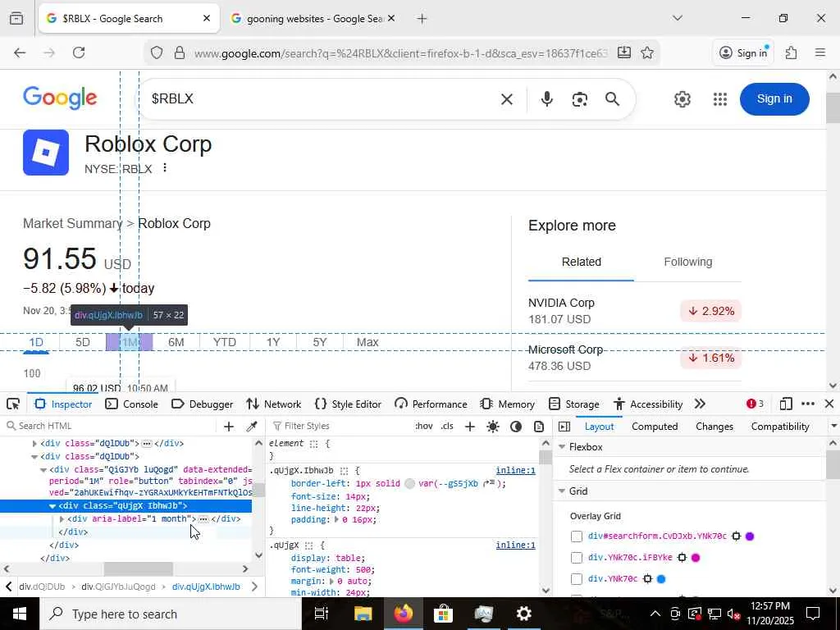Open the Changes sidebar tab
840x630 pixels.
[714, 427]
